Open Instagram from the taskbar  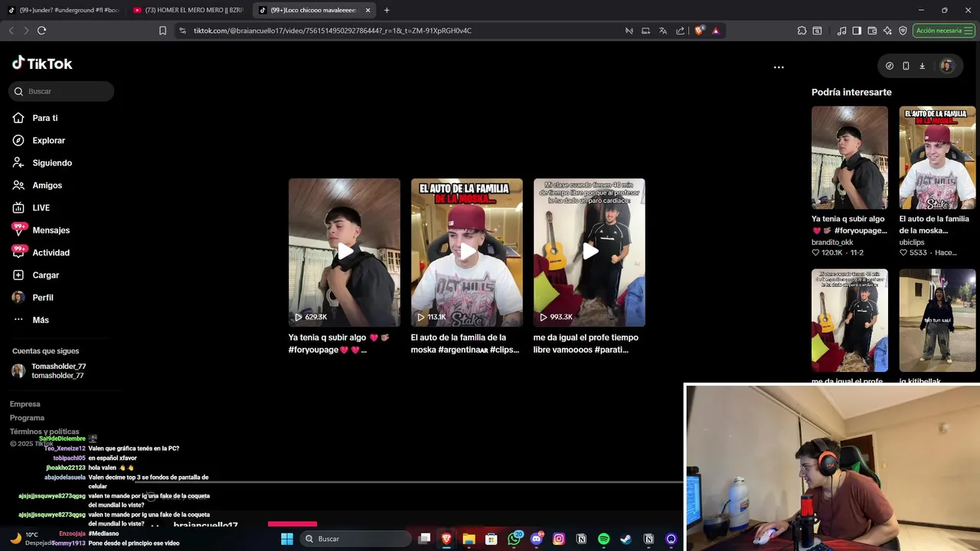pyautogui.click(x=559, y=539)
